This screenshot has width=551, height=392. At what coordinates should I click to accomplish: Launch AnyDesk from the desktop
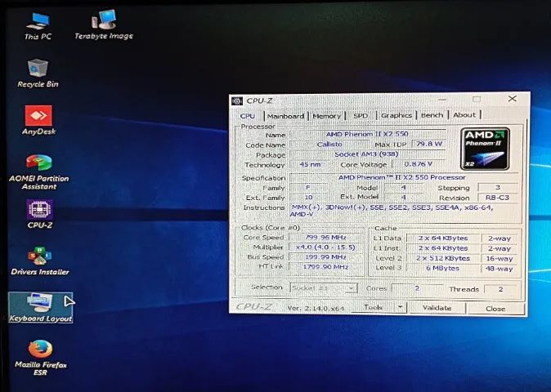point(38,120)
